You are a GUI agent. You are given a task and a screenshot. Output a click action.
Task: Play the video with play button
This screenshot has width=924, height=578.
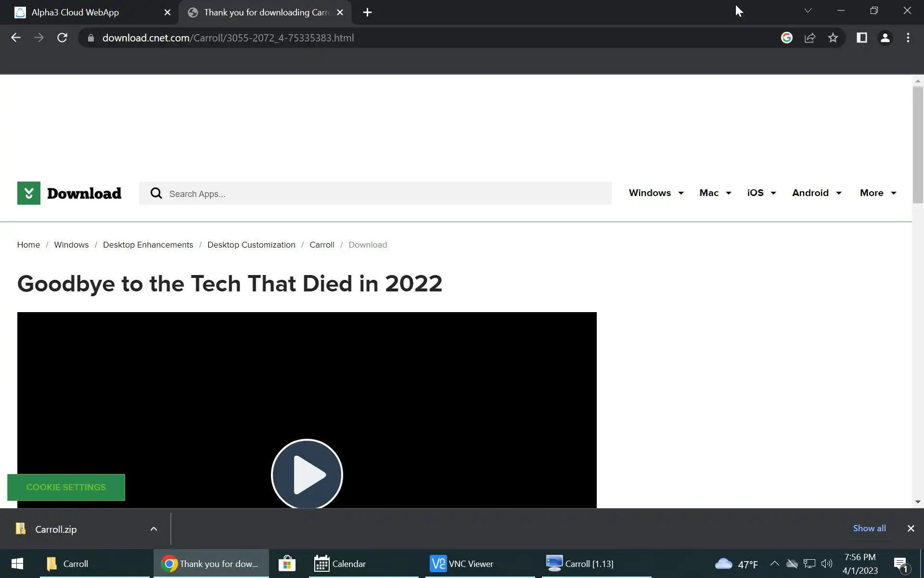tap(307, 474)
